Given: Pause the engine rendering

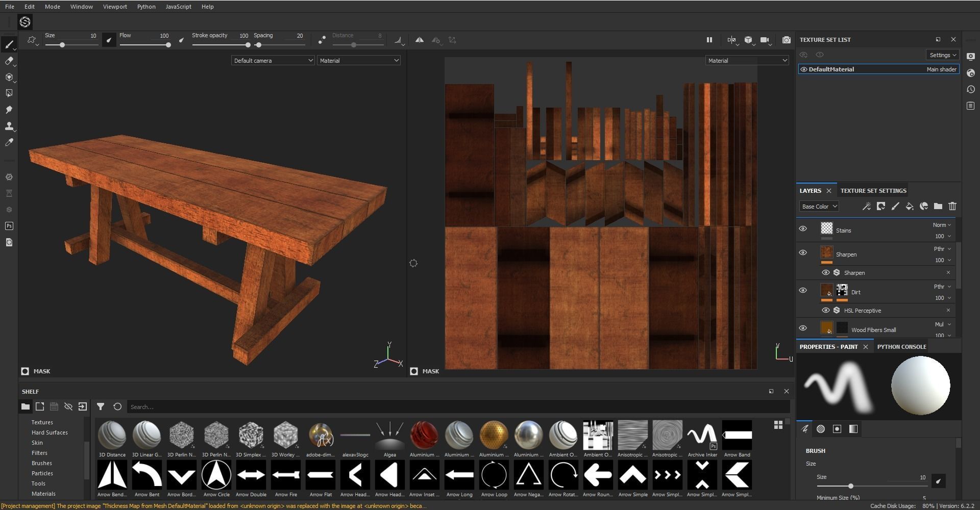Looking at the screenshot, I should coord(709,40).
